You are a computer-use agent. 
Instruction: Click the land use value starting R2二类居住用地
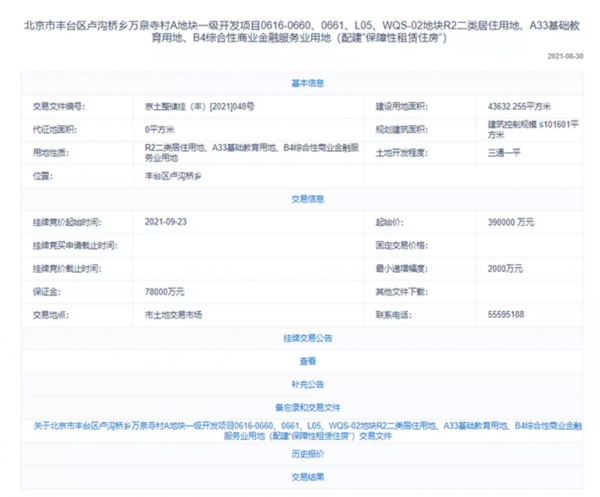pos(252,153)
